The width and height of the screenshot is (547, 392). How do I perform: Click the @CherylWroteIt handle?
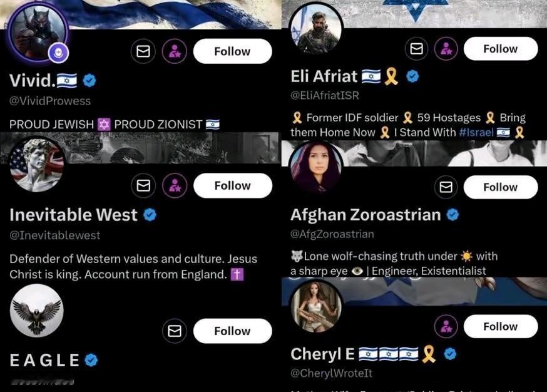[332, 373]
